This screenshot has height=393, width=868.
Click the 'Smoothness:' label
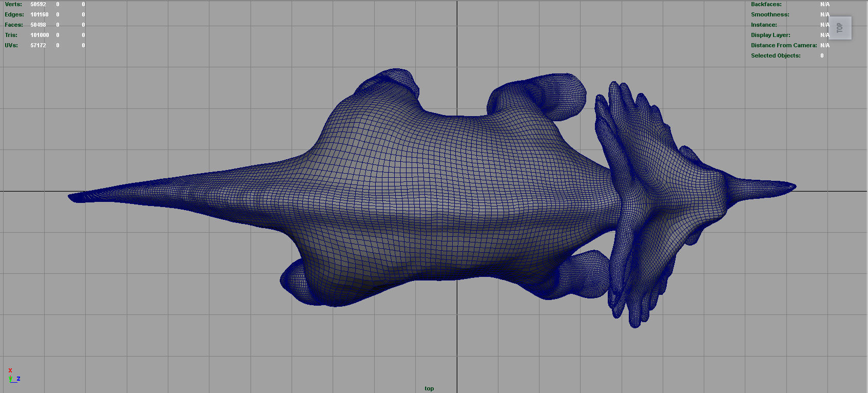pyautogui.click(x=770, y=14)
